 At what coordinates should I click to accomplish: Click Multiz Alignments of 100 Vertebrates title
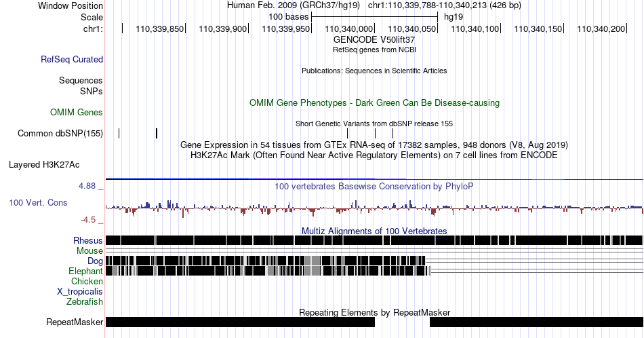(x=374, y=231)
